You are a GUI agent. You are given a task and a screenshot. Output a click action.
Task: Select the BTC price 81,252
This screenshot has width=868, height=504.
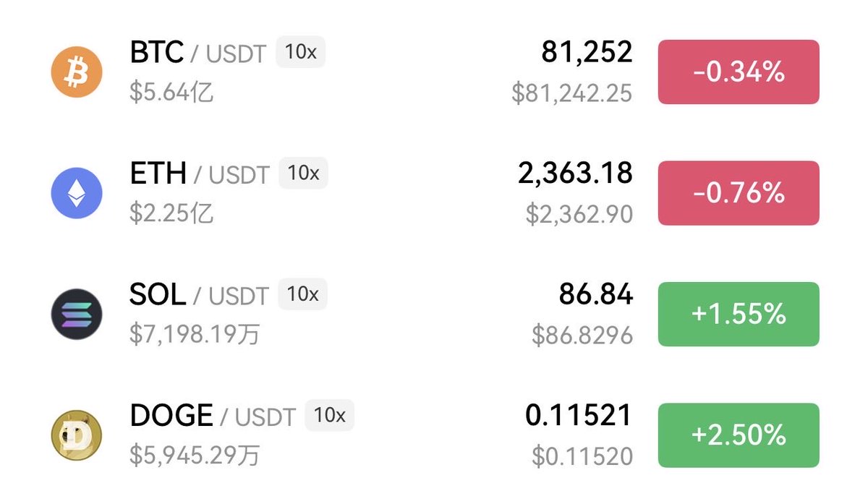pos(587,52)
